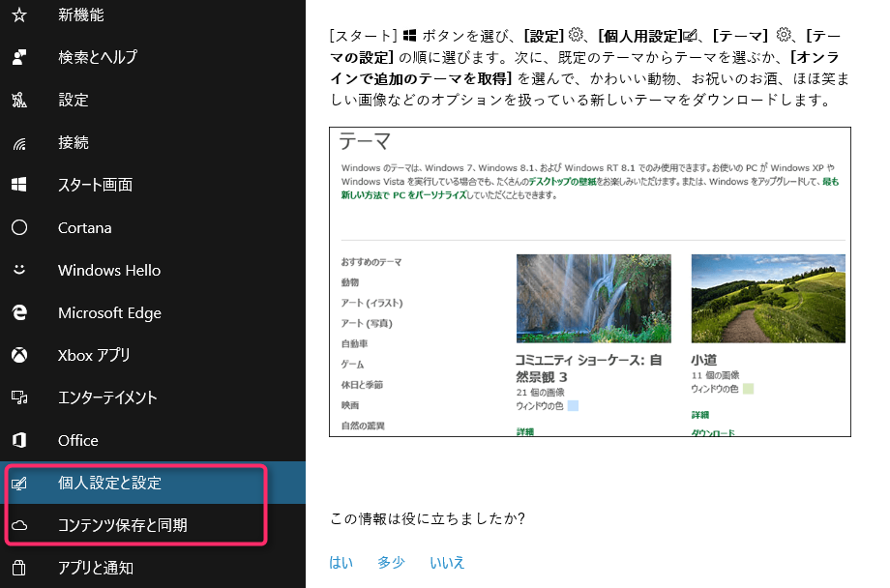Click the 映画 theme category

[x=349, y=405]
